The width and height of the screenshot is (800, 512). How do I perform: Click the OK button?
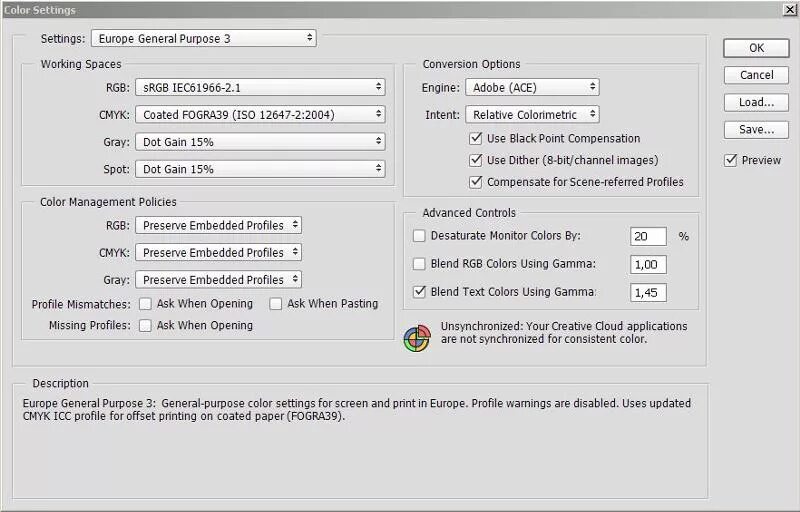(x=756, y=48)
